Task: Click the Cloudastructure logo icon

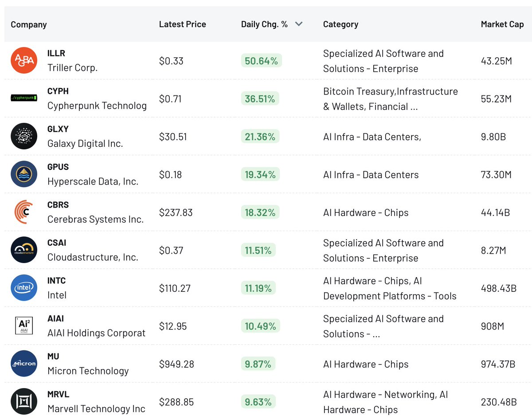Action: tap(24, 250)
